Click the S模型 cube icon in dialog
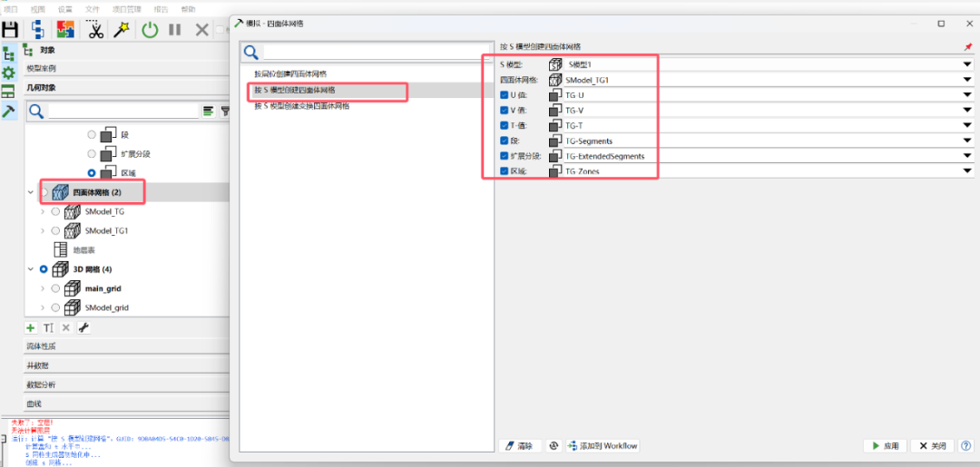Image resolution: width=980 pixels, height=467 pixels. point(555,64)
